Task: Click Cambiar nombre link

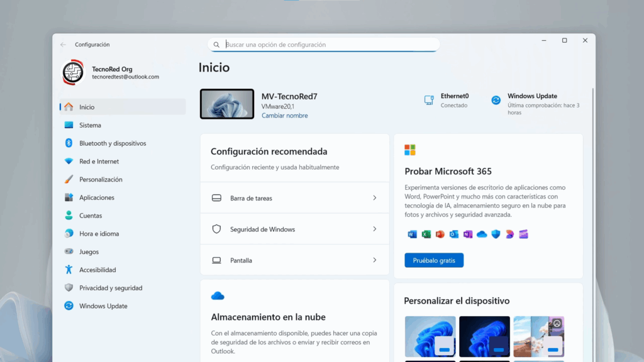Action: pyautogui.click(x=285, y=116)
